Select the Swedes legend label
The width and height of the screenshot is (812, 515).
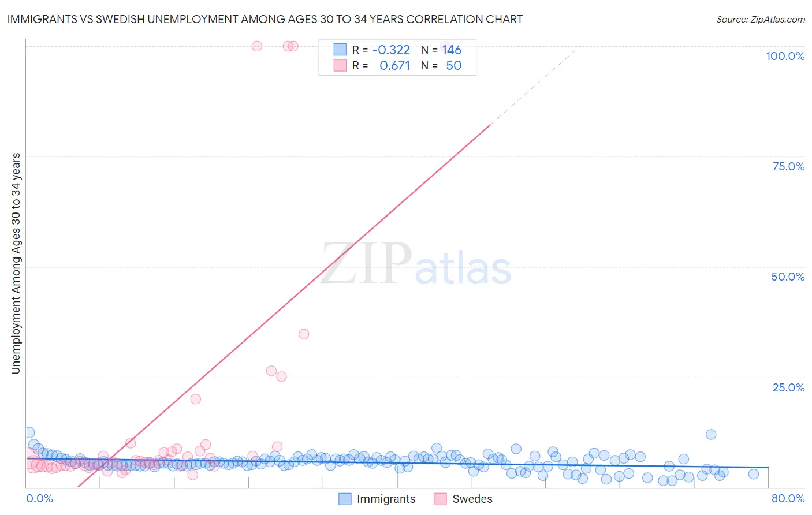pyautogui.click(x=472, y=499)
